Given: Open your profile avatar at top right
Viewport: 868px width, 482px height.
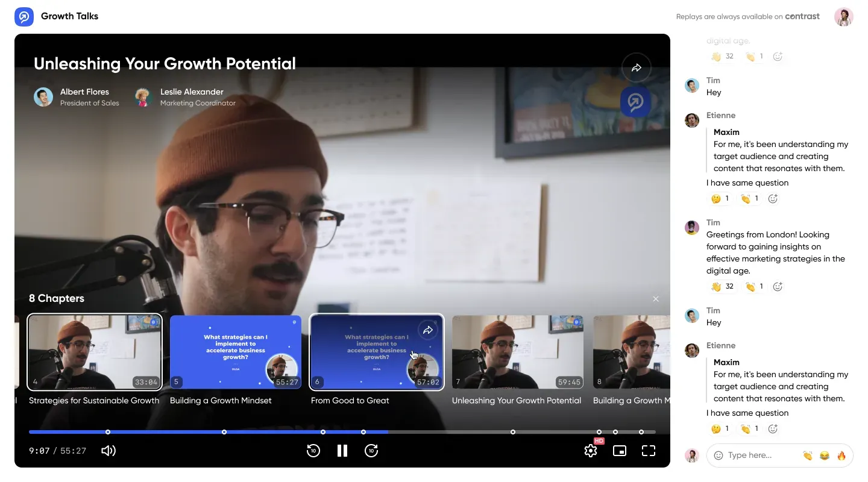Looking at the screenshot, I should (x=844, y=16).
